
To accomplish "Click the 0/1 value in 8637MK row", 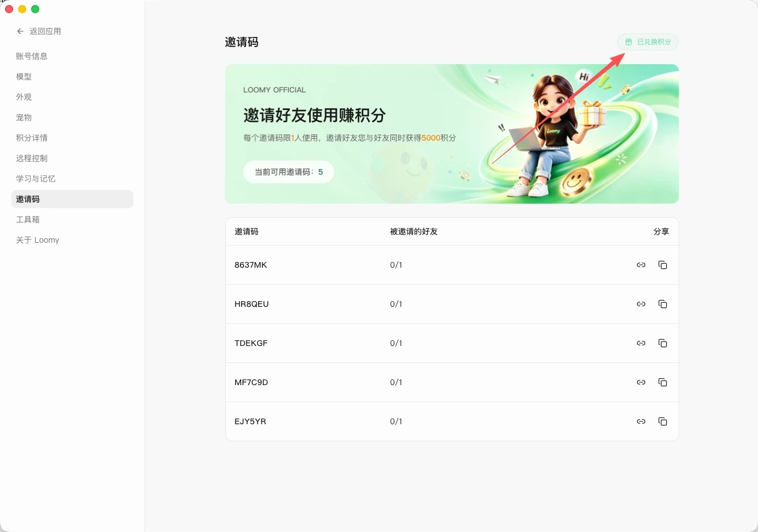I will pos(396,265).
